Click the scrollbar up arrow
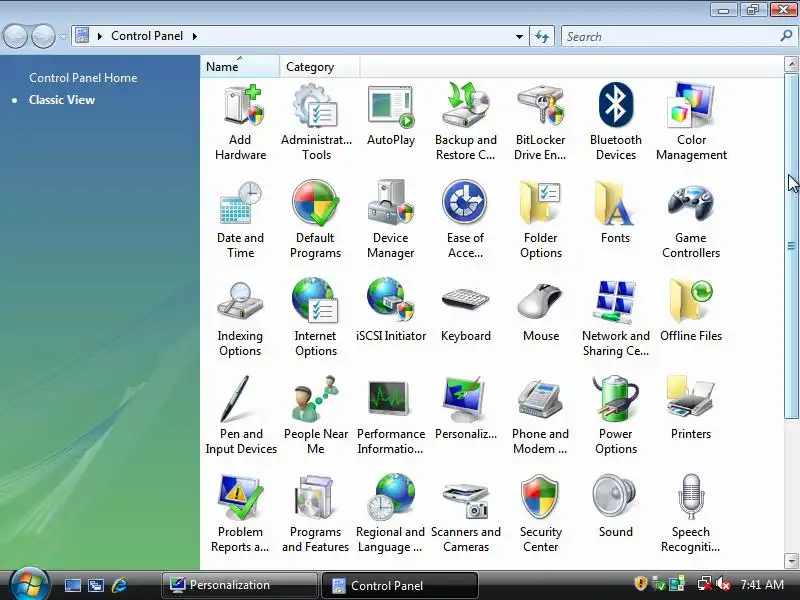Viewport: 800px width, 600px height. click(x=791, y=64)
